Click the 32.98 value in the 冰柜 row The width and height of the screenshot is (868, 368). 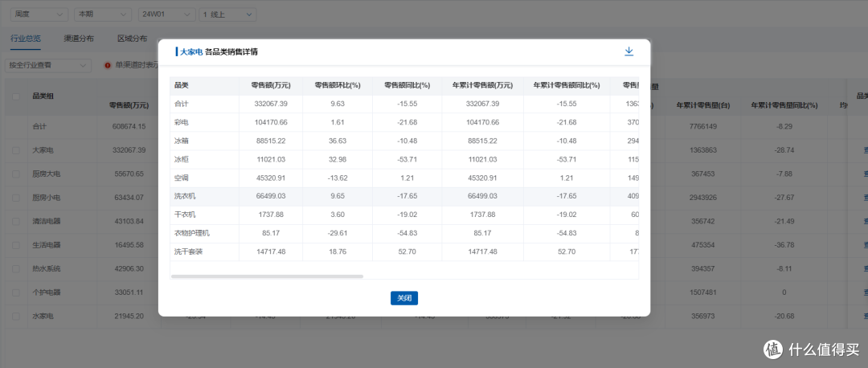337,159
